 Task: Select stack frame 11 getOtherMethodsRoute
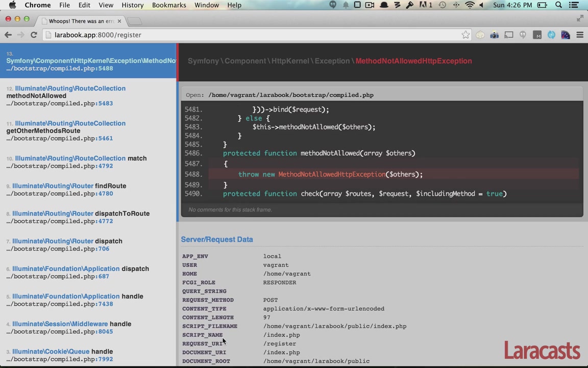88,131
